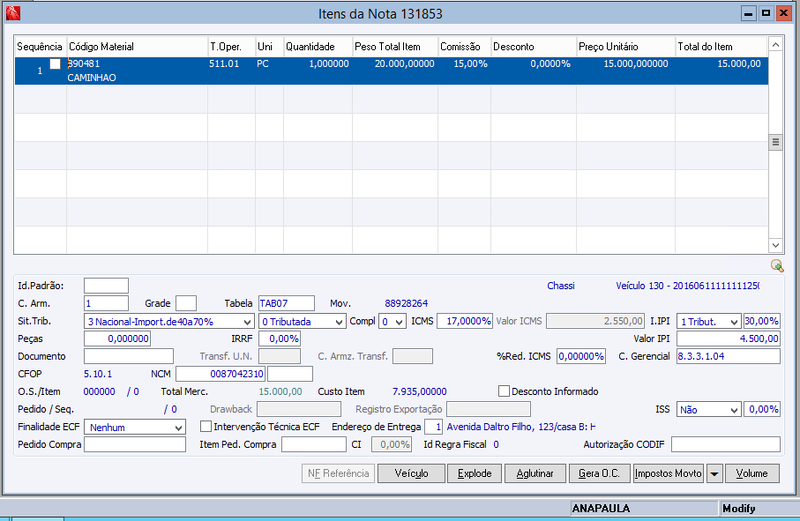Click the T.Oper. column header
The width and height of the screenshot is (800, 521).
[231, 46]
